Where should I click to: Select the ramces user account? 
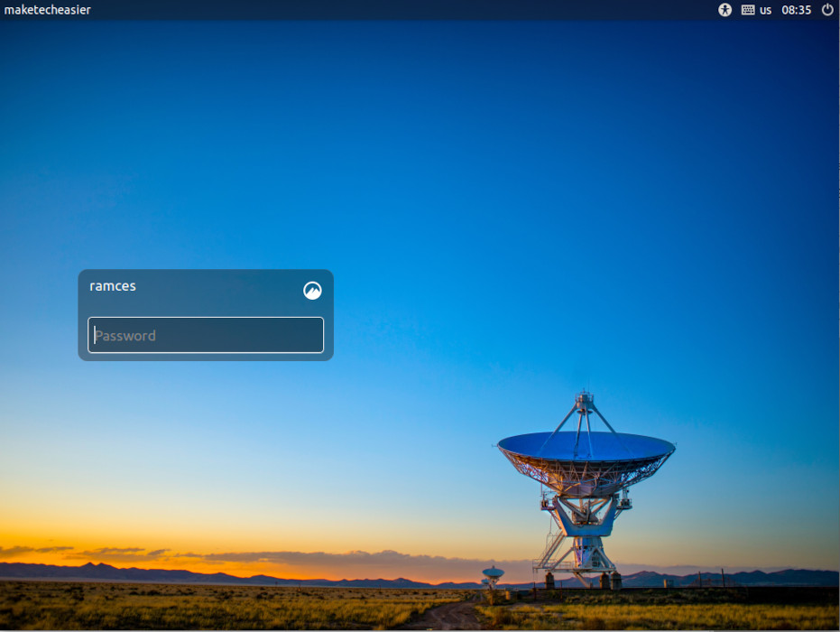pyautogui.click(x=113, y=286)
